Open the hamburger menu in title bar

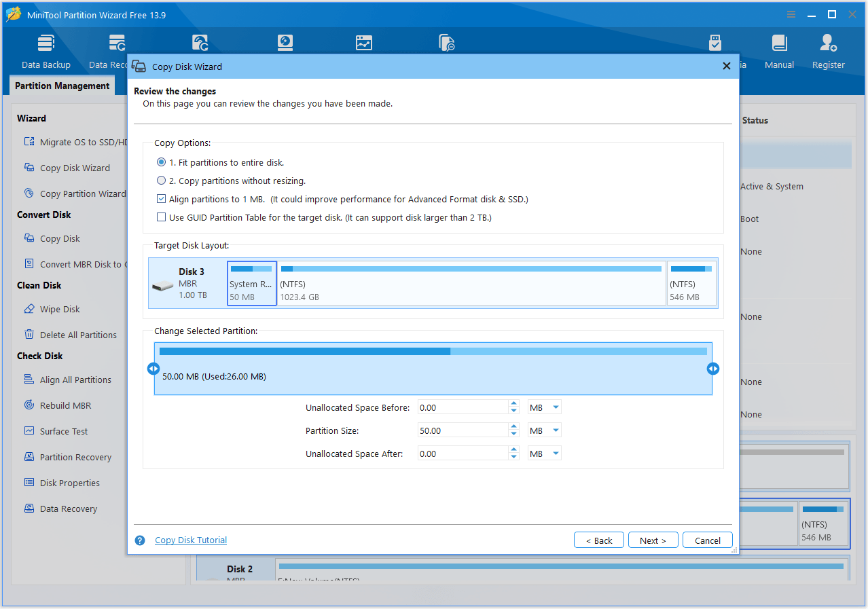(791, 14)
